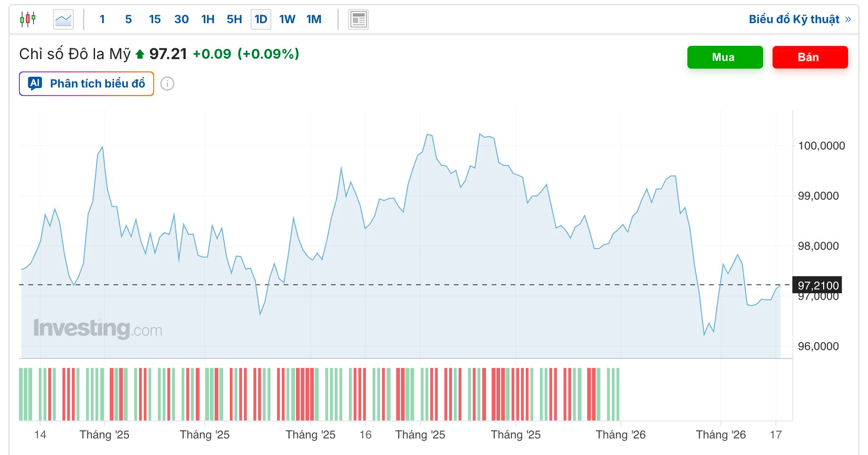
Task: Switch to candlestick chart view
Action: (27, 19)
